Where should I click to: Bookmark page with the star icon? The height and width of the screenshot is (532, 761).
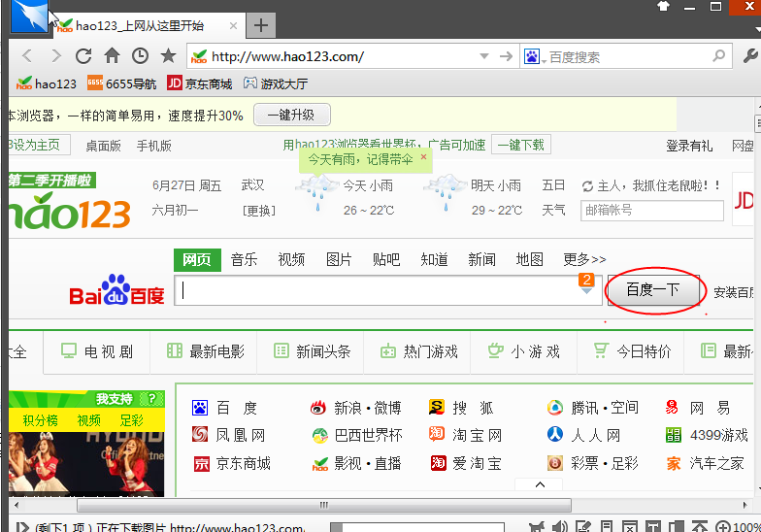(169, 56)
